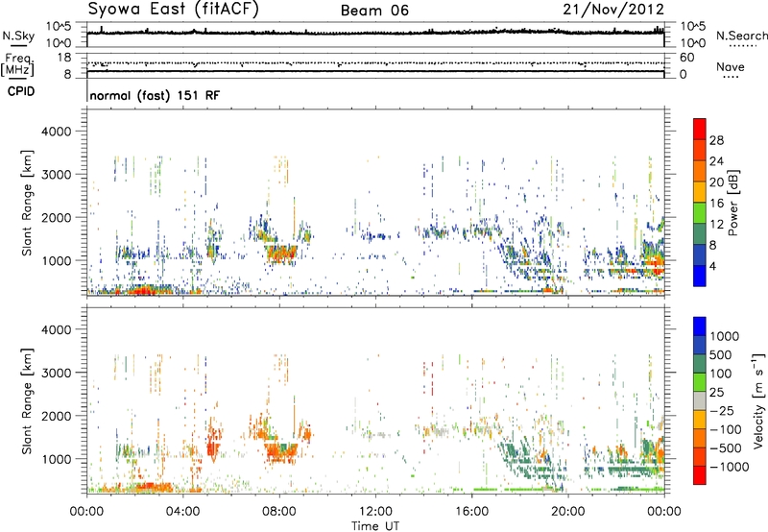Click the '12:00' time axis label
The image size is (768, 532).
click(x=375, y=512)
